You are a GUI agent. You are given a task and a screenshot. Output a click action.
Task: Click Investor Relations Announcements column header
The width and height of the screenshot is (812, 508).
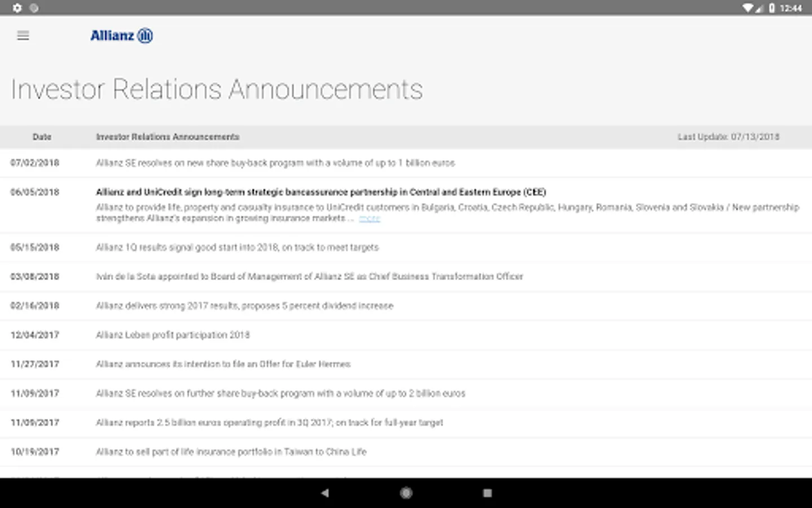167,137
